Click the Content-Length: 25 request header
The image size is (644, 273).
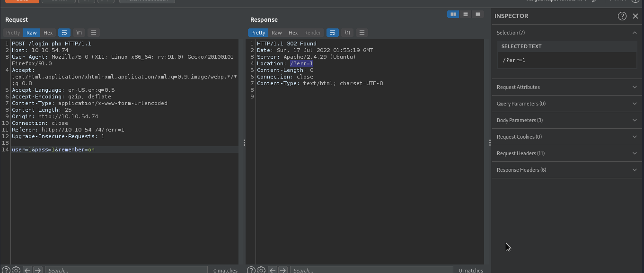[x=42, y=110]
